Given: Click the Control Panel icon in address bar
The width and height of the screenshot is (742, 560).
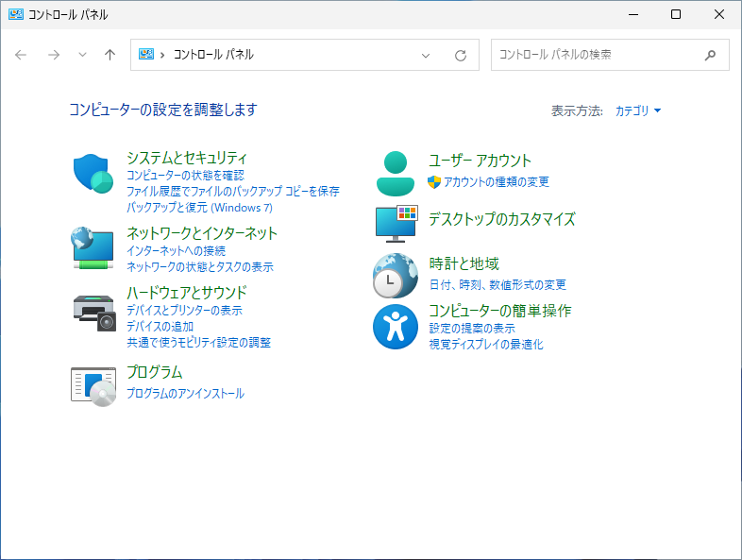Looking at the screenshot, I should pyautogui.click(x=146, y=55).
